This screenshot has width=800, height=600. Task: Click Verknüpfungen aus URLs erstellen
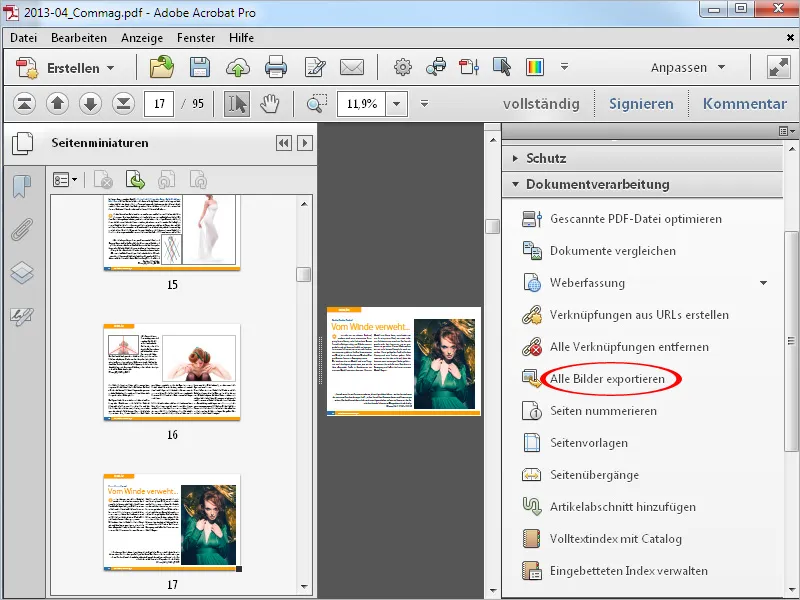639,315
